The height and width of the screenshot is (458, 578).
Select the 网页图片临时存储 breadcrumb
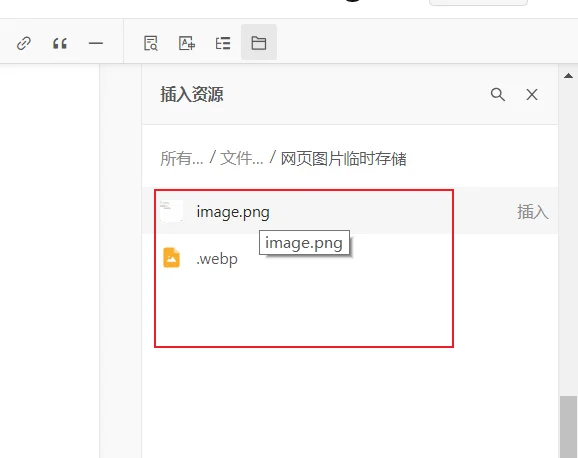coord(344,159)
